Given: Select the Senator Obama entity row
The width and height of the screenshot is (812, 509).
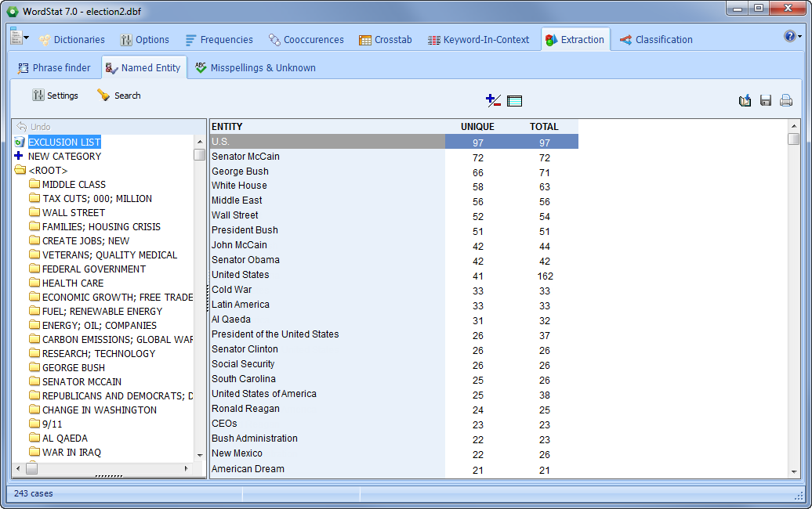Looking at the screenshot, I should (245, 260).
